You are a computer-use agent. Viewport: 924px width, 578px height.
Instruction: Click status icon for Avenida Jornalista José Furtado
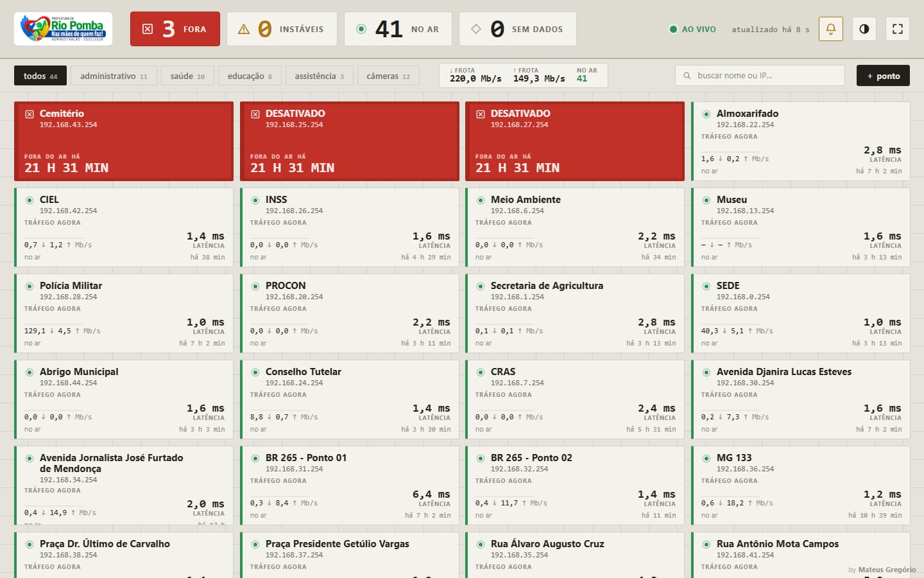coord(30,459)
